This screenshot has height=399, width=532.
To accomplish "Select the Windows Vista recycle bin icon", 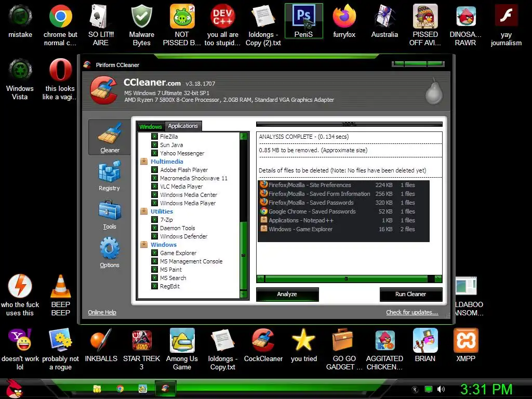I will [20, 79].
